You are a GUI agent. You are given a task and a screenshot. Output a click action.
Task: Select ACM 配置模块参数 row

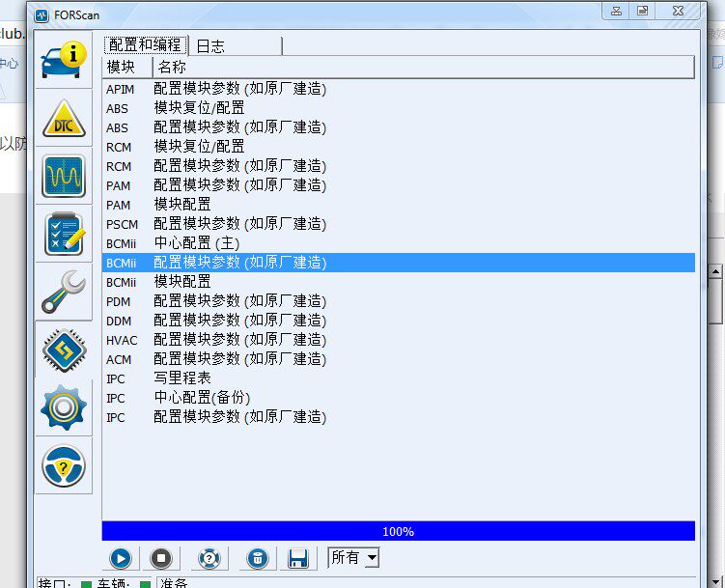coord(398,359)
